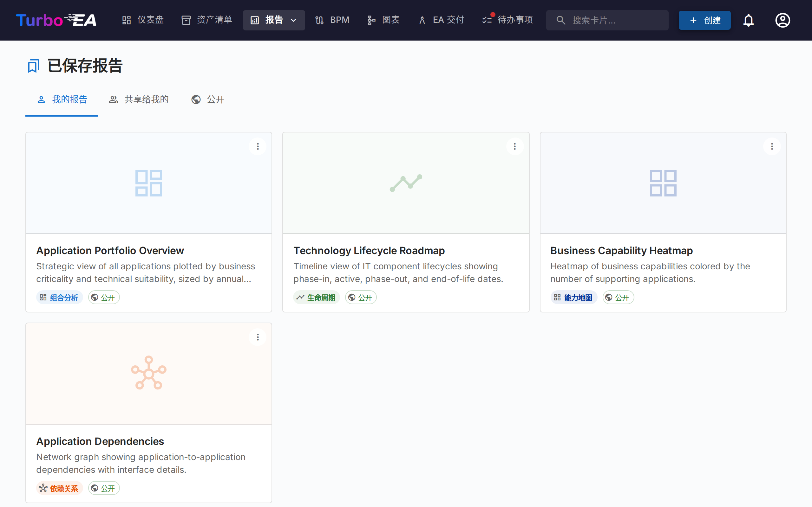
Task: Open three-dot menu on Application Dependencies card
Action: (x=258, y=337)
